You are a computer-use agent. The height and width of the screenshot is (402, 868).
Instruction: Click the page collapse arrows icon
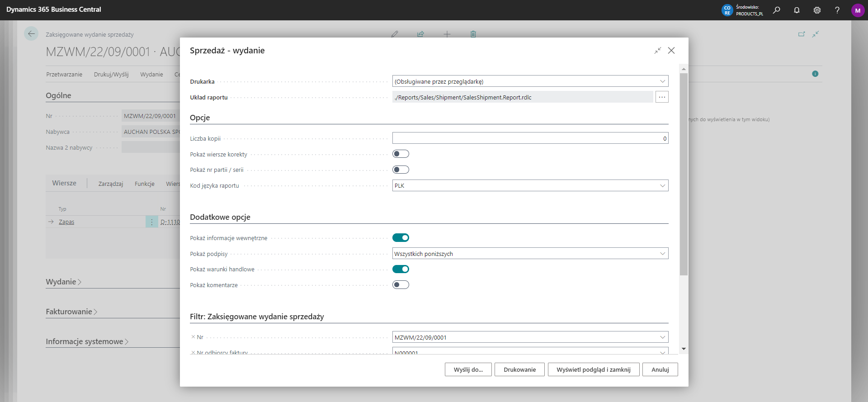click(x=816, y=34)
